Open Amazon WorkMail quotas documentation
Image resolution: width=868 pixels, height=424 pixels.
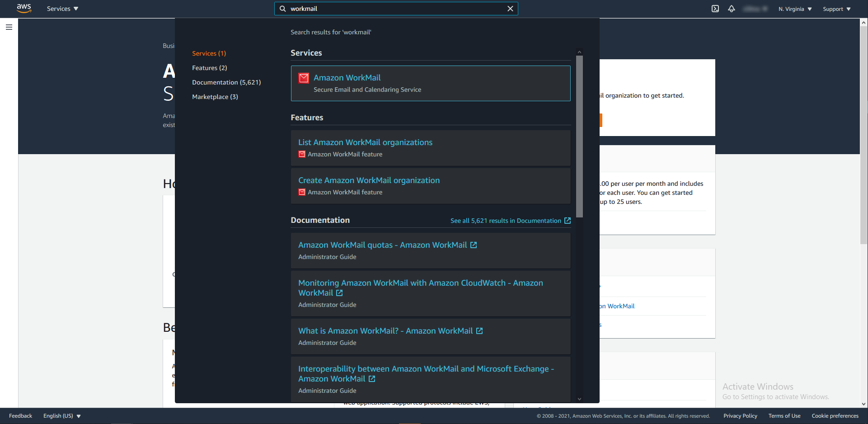[431, 250]
